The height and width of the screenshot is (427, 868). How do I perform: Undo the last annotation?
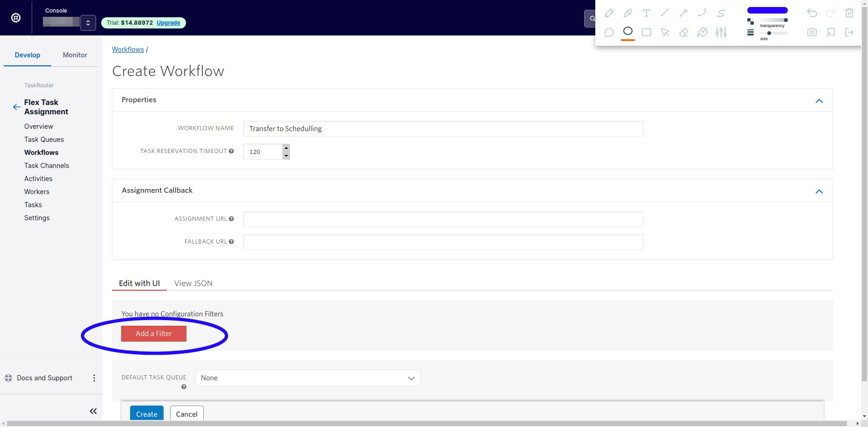tap(812, 13)
